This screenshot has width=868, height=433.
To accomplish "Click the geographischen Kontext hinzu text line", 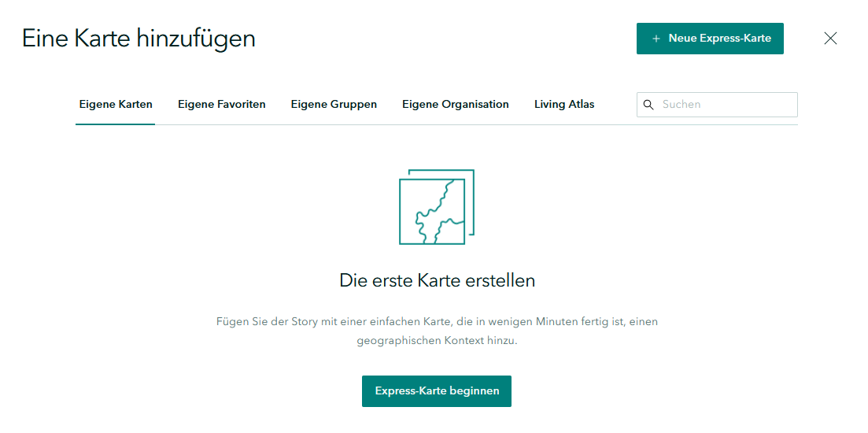I will 437,342.
